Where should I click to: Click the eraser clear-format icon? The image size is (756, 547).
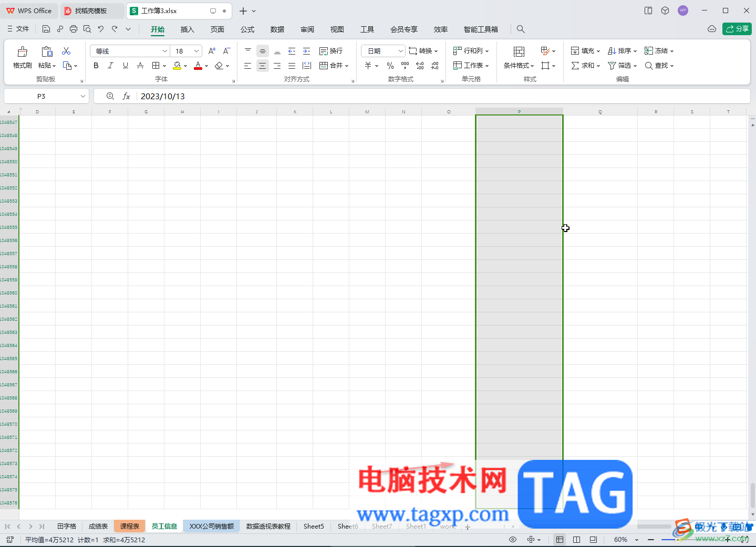219,66
